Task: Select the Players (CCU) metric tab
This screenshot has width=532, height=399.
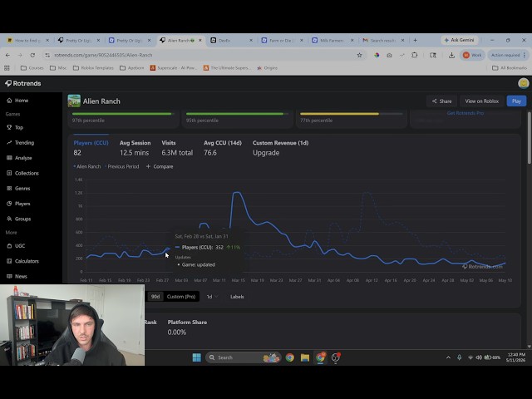Action: (91, 148)
